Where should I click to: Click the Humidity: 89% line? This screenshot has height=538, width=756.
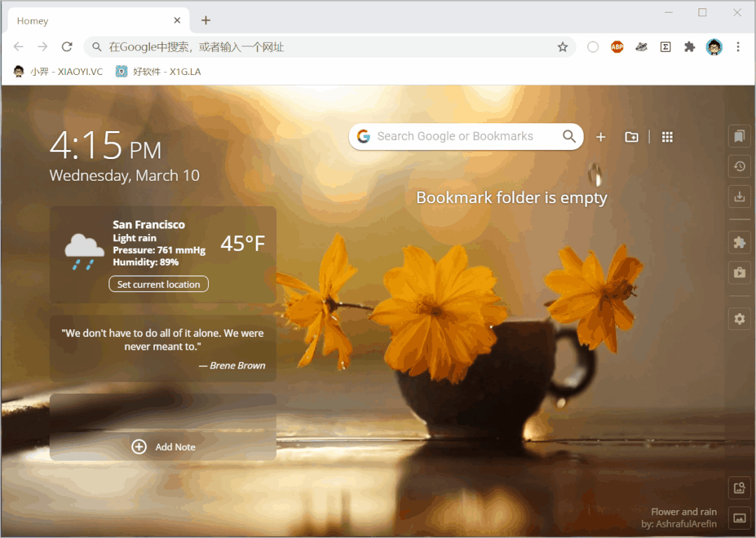click(146, 262)
